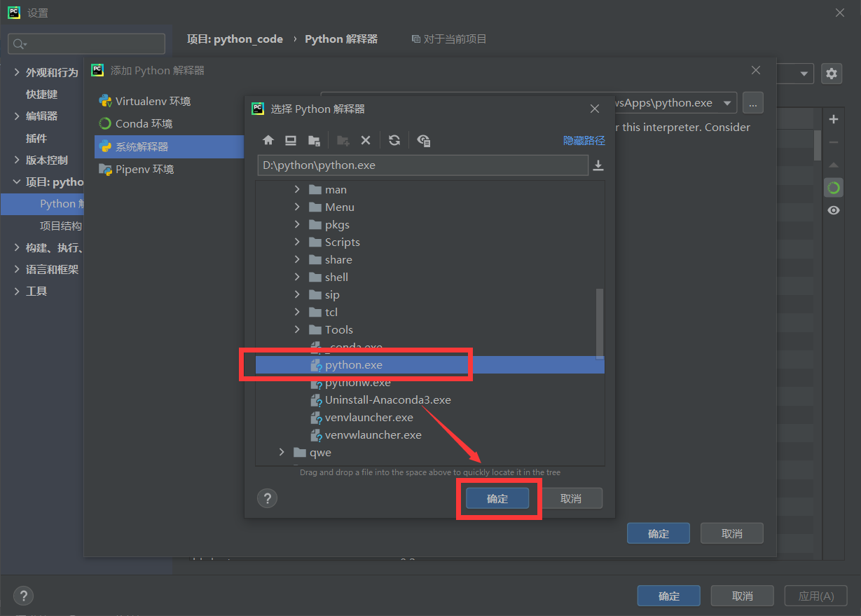Click the desktop directory toolbar icon
This screenshot has width=861, height=616.
click(x=291, y=140)
